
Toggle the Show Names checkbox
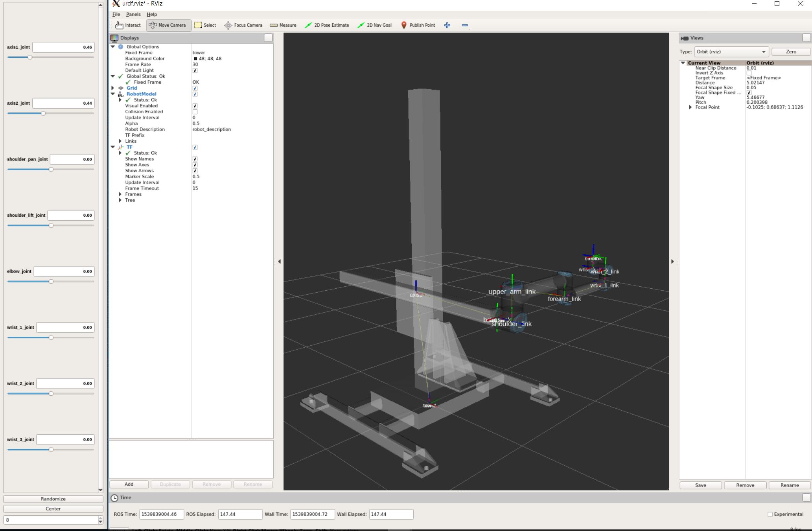(x=195, y=159)
